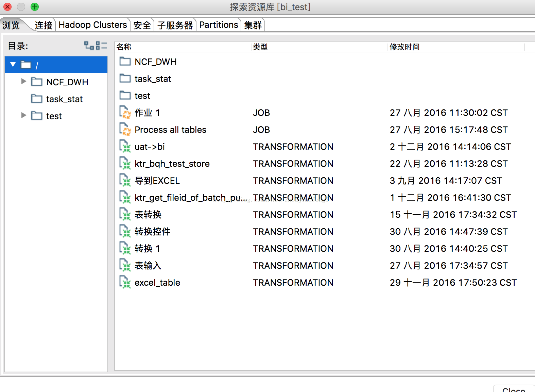Click the expand-all tree icon beside 目录
The height and width of the screenshot is (392, 535).
(89, 46)
